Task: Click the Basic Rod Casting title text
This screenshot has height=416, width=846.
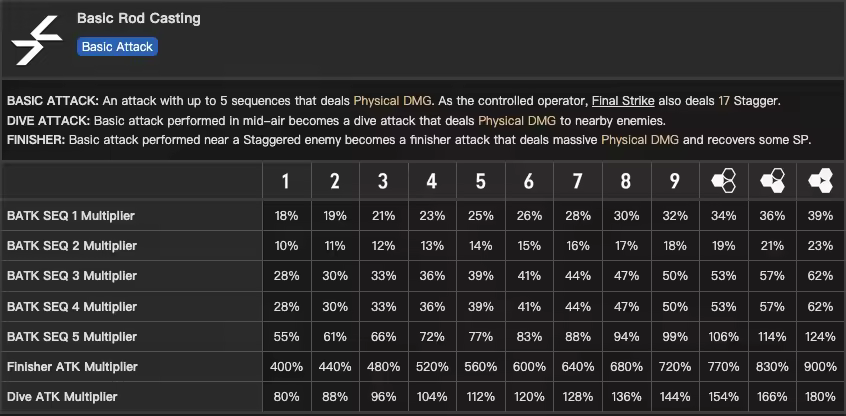Action: [138, 18]
